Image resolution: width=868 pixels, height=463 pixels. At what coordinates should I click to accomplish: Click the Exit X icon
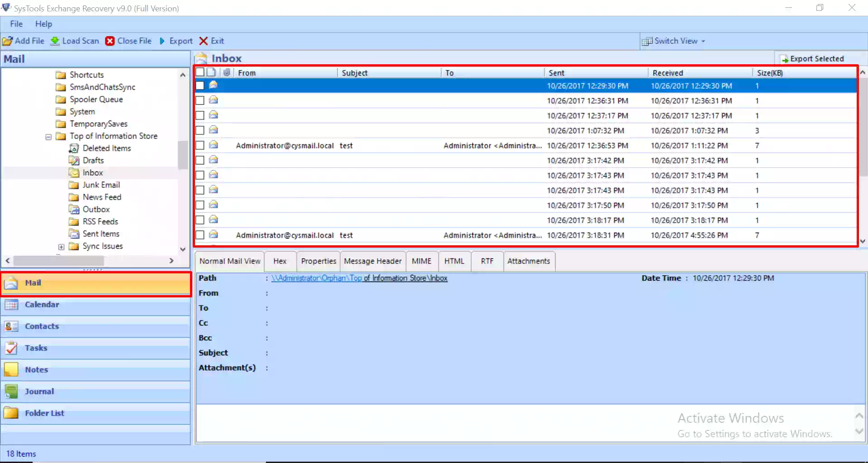pos(204,41)
